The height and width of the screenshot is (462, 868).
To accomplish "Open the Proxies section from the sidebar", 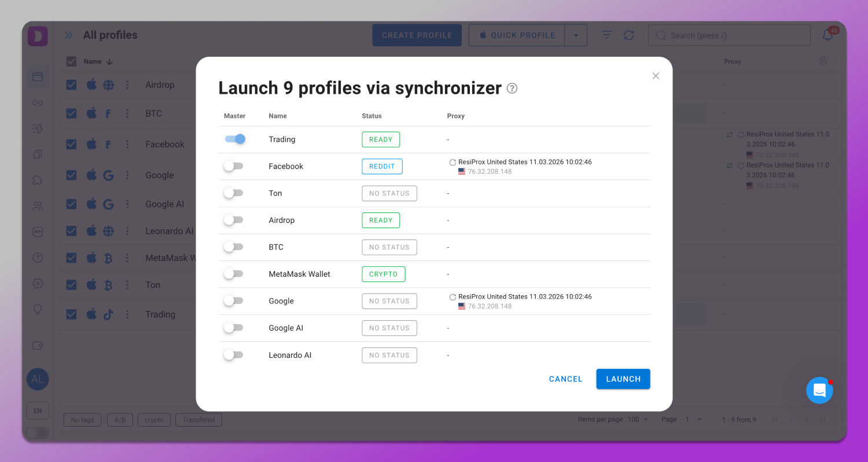I will (38, 102).
